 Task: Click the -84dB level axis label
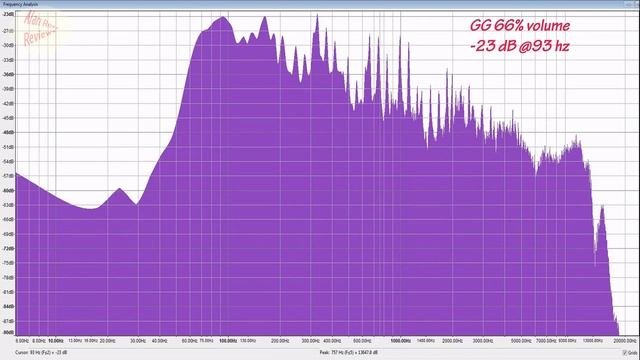pos(8,307)
